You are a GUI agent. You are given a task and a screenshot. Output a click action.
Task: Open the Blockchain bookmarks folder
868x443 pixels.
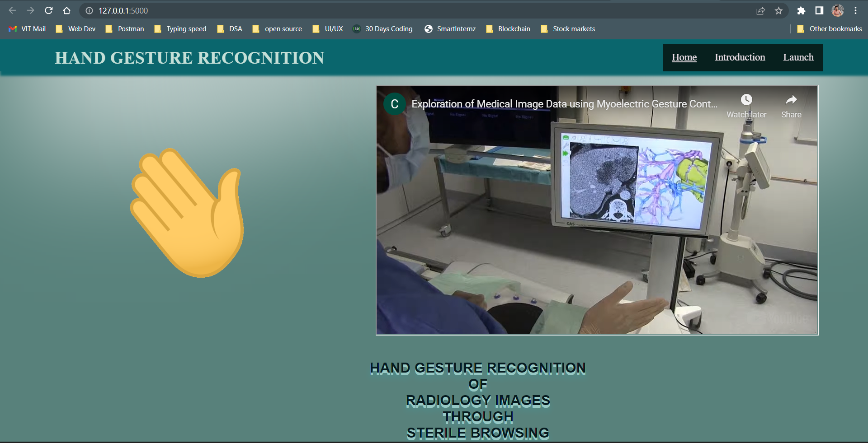(508, 29)
